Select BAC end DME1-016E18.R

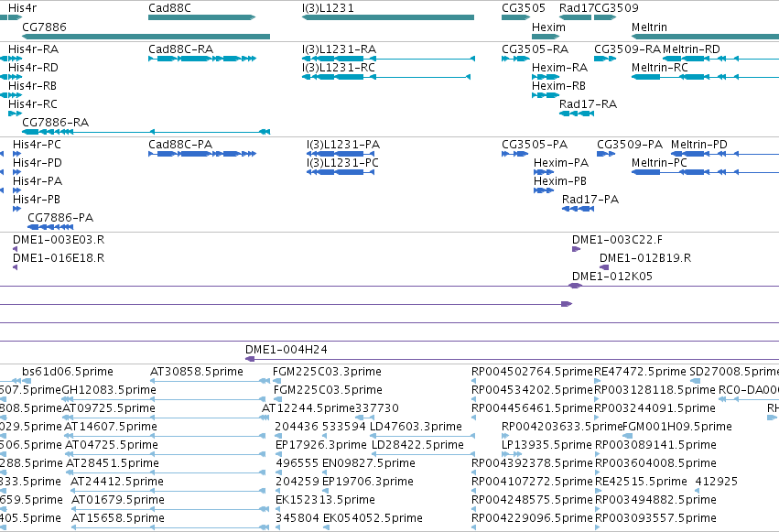[x=59, y=258]
